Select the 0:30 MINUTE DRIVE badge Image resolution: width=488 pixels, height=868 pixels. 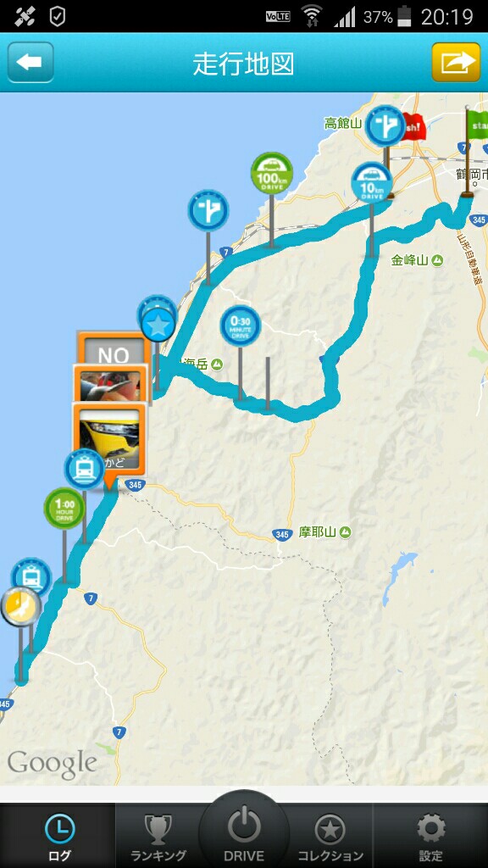click(240, 326)
